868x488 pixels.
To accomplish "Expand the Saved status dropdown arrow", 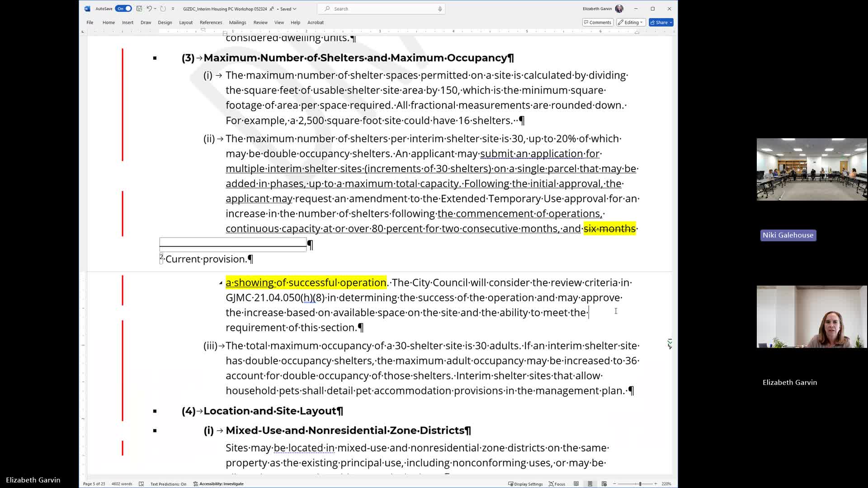I will tap(295, 9).
